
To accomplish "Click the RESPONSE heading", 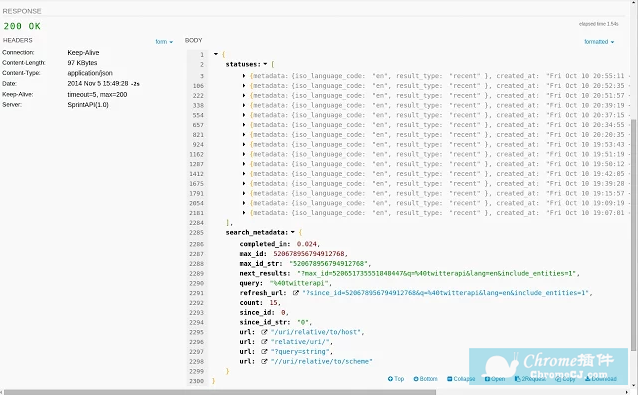I will 22,11.
